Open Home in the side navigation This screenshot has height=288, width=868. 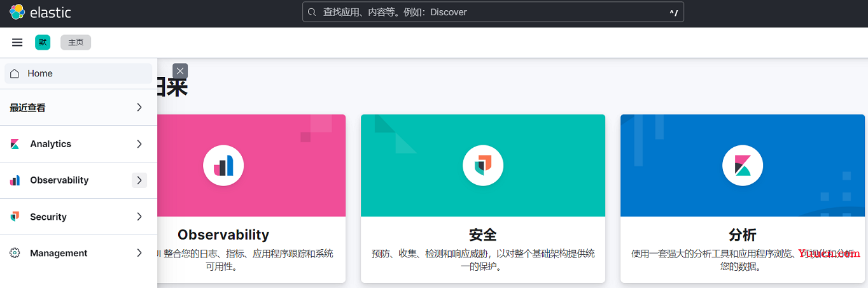click(x=78, y=73)
